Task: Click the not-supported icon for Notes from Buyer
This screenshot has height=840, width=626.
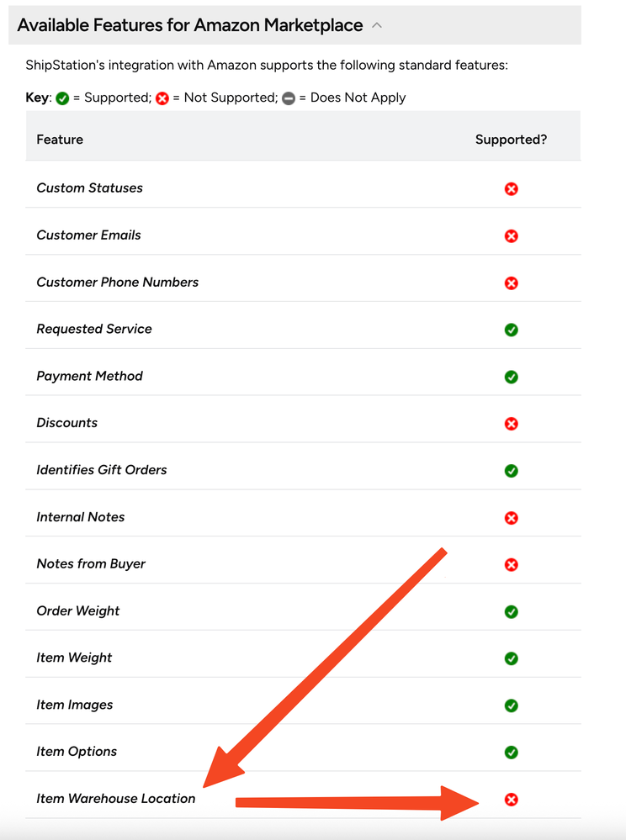Action: pyautogui.click(x=511, y=565)
